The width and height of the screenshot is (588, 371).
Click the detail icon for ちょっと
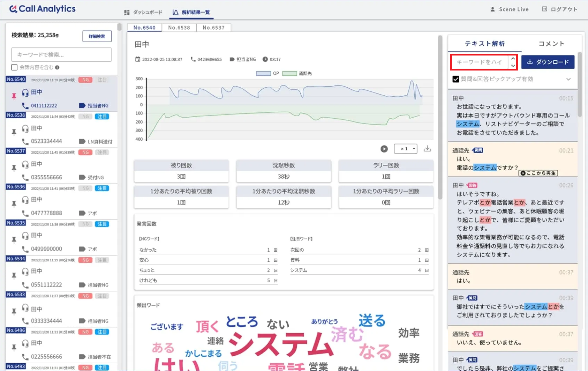tap(276, 270)
